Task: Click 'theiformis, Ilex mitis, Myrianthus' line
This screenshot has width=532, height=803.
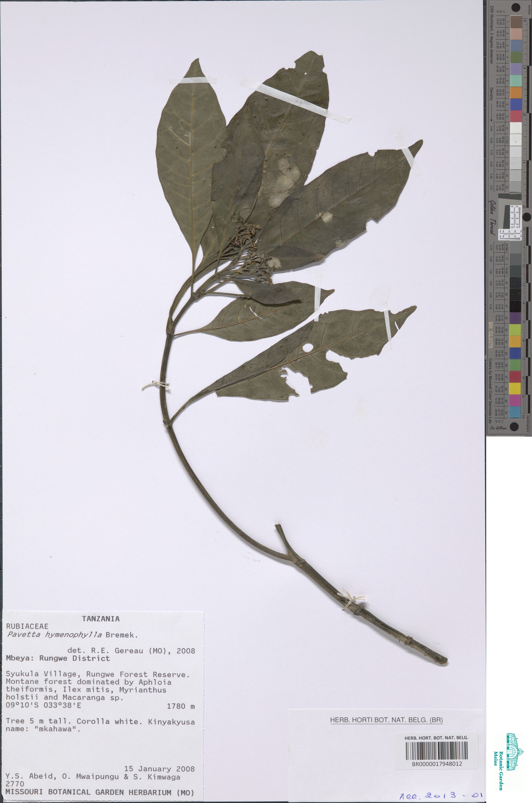Action: click(x=86, y=690)
